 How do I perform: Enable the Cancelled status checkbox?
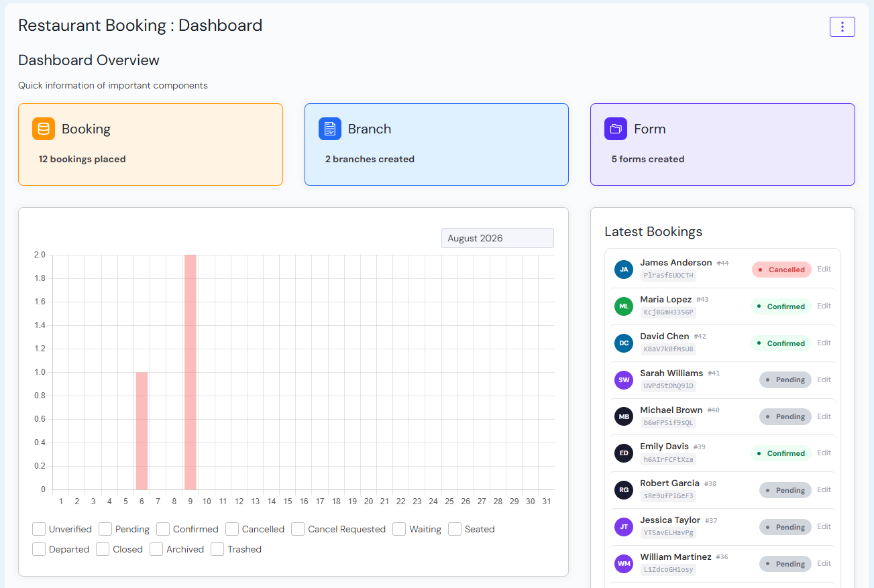point(232,529)
